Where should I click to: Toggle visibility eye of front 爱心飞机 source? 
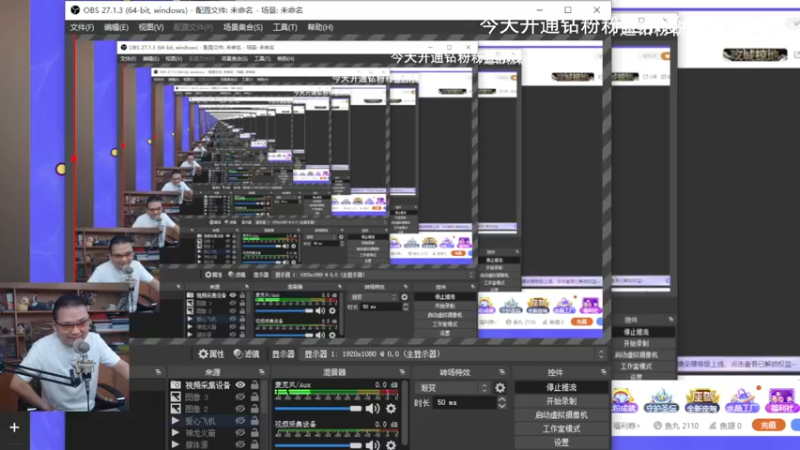(240, 420)
